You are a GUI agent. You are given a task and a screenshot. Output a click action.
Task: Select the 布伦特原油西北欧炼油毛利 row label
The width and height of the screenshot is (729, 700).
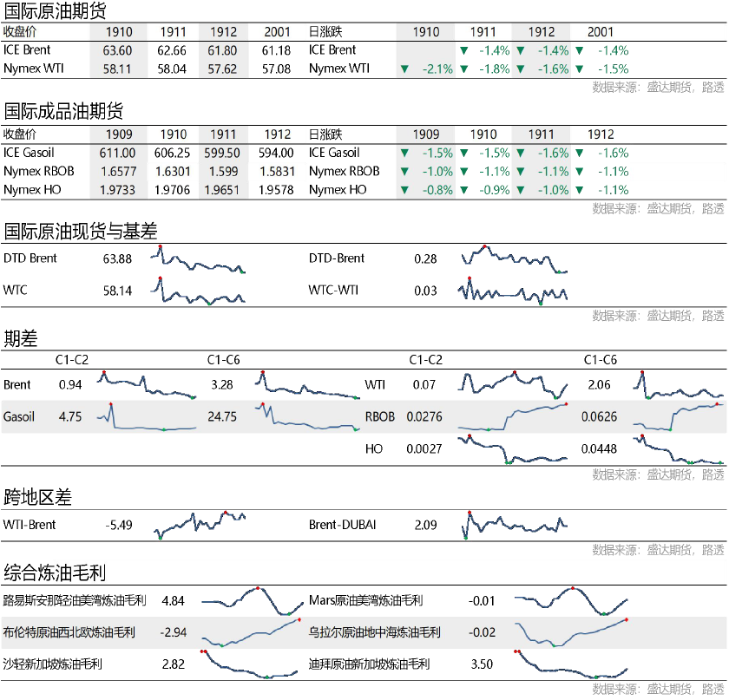pyautogui.click(x=75, y=632)
